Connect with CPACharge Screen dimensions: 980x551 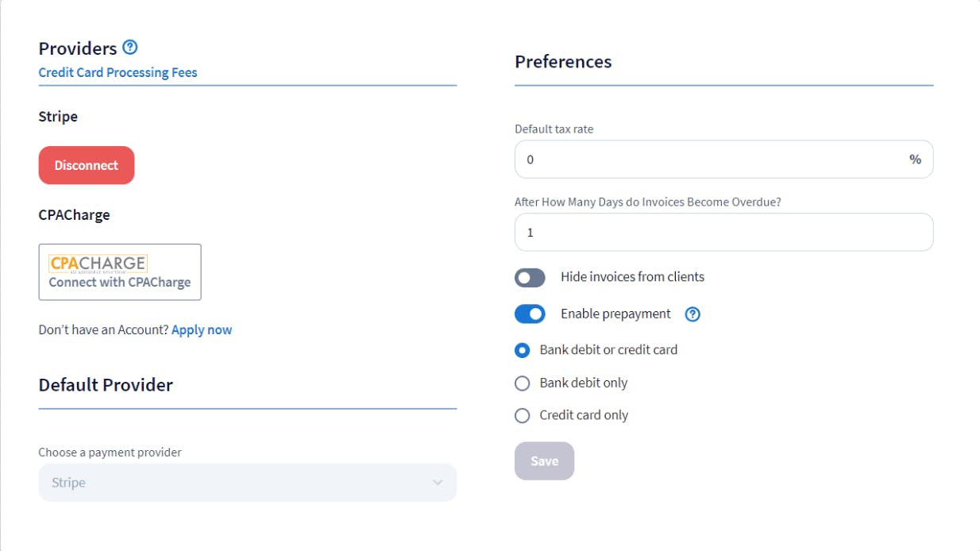(119, 272)
